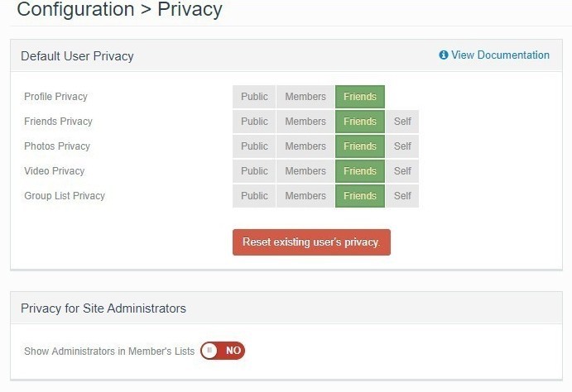Choose Members for Friends Privacy
This screenshot has width=572, height=392.
coord(305,122)
